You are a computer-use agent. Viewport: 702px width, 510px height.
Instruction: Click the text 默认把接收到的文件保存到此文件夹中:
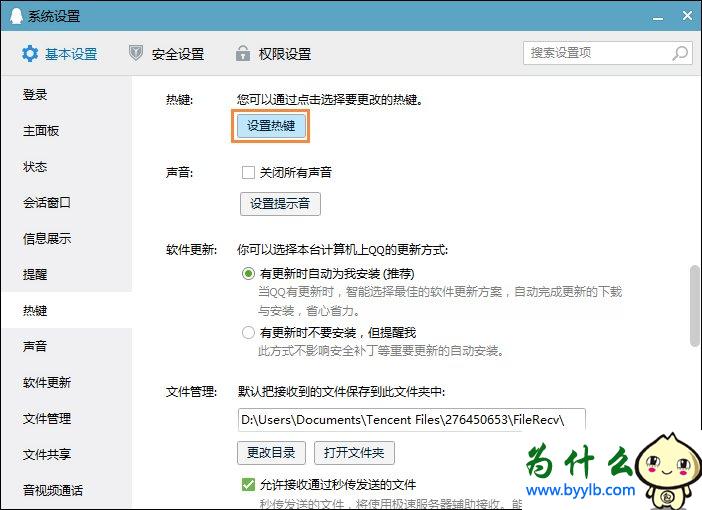coord(341,392)
